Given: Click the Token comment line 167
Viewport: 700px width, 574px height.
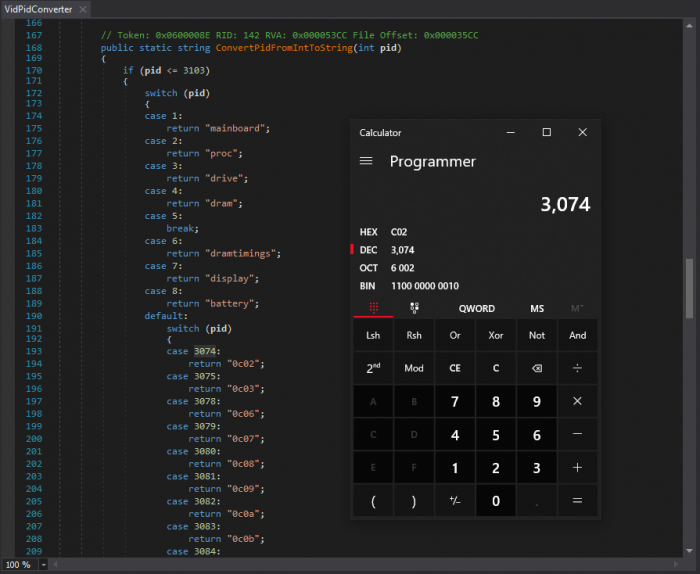Looking at the screenshot, I should [x=289, y=35].
